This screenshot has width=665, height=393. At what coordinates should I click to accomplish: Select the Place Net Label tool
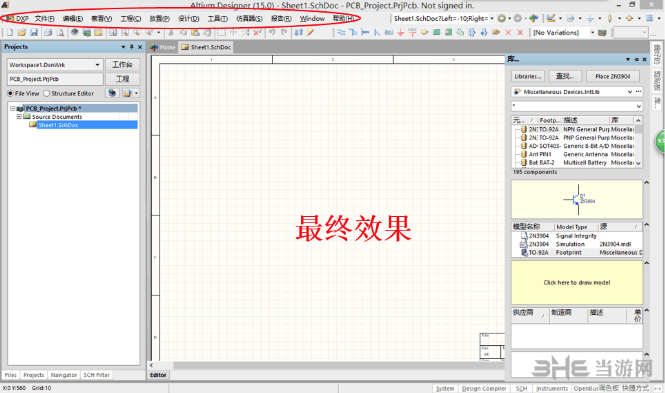click(388, 33)
